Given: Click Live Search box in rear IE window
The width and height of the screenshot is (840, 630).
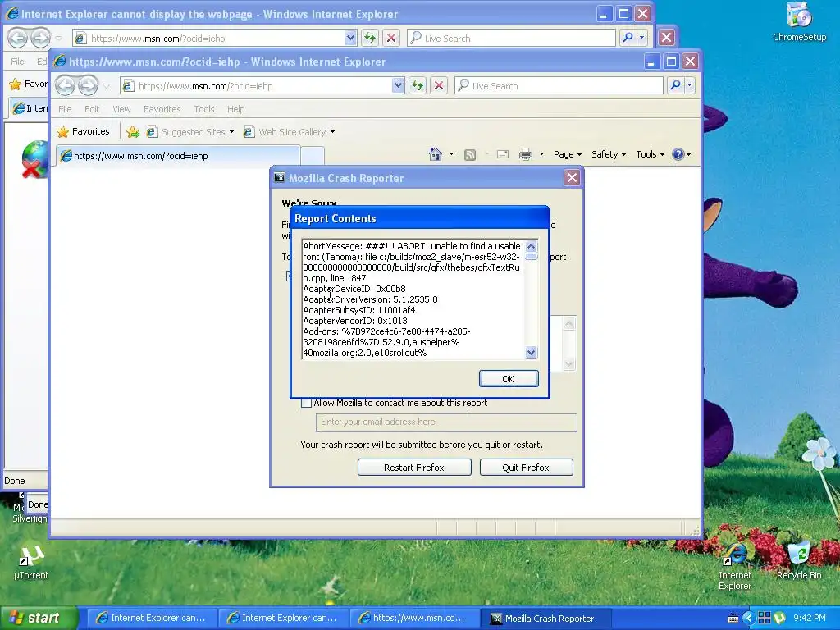Looking at the screenshot, I should [511, 38].
